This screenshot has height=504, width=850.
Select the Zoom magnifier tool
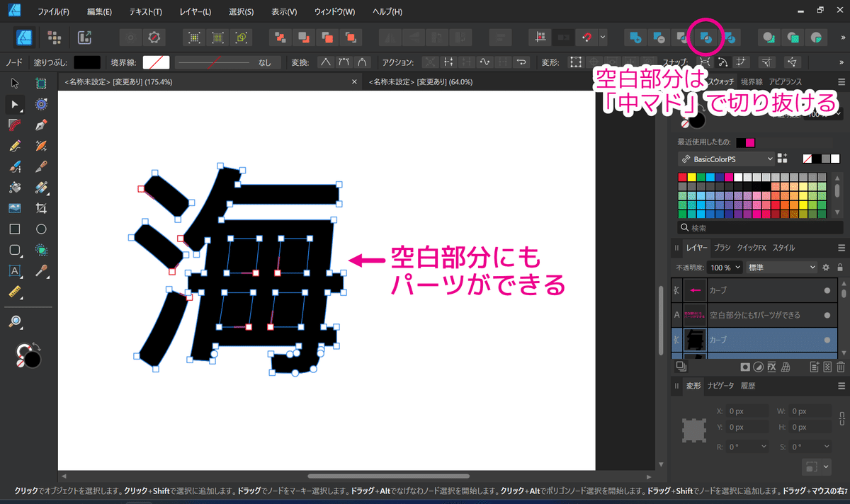click(x=15, y=322)
